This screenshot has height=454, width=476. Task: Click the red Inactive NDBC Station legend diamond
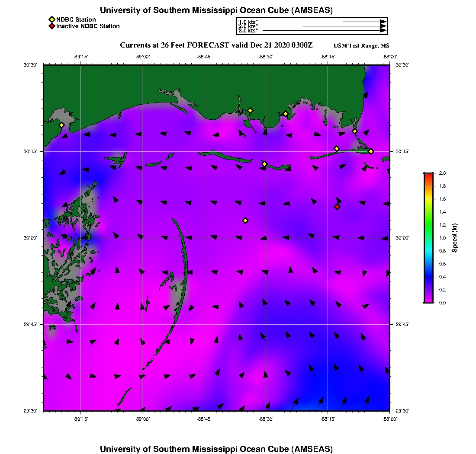tap(51, 26)
